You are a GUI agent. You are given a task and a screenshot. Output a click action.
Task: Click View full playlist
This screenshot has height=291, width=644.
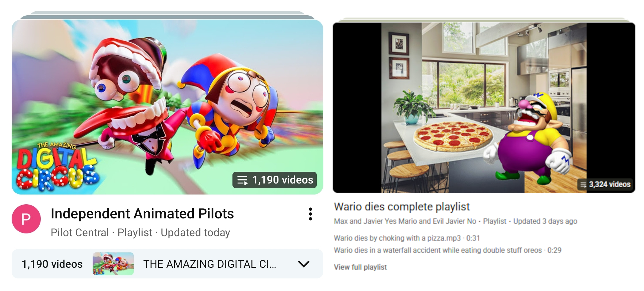[360, 267]
